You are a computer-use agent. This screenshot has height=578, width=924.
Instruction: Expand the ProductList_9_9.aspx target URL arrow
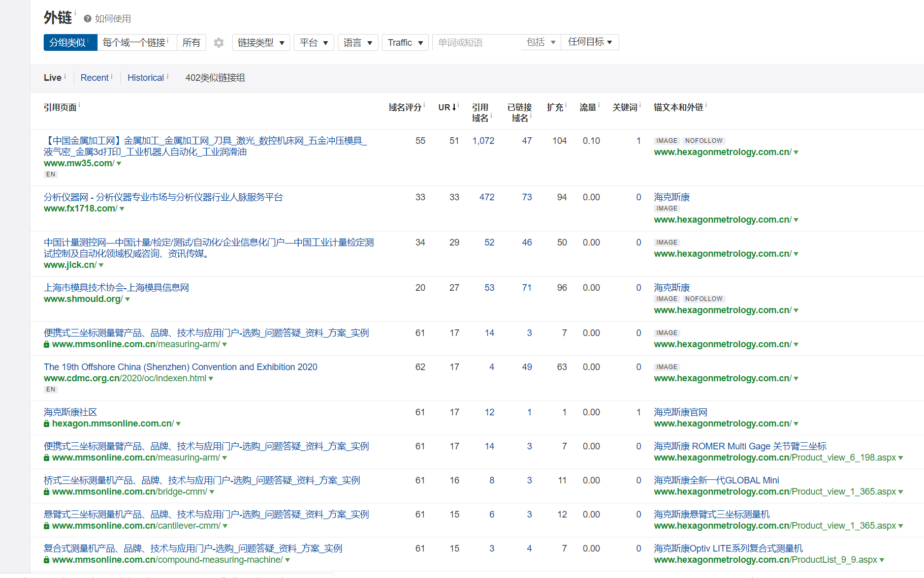pos(882,560)
